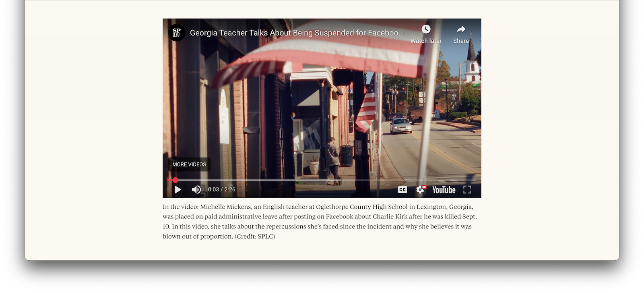Enter fullscreen mode for the video
The width and height of the screenshot is (644, 293).
pos(467,189)
